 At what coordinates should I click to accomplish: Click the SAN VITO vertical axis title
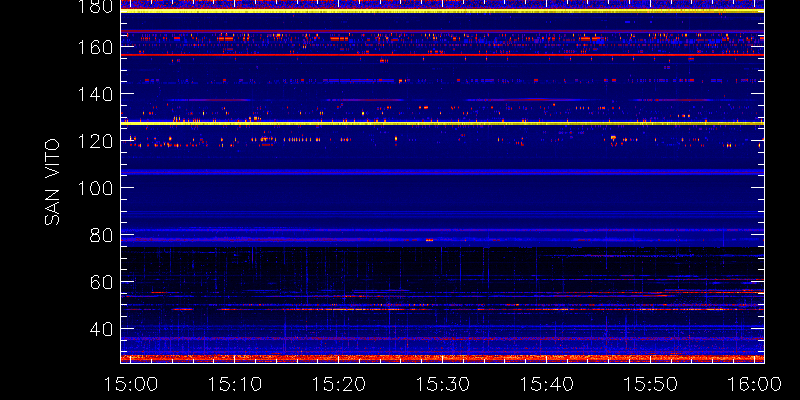click(x=52, y=182)
